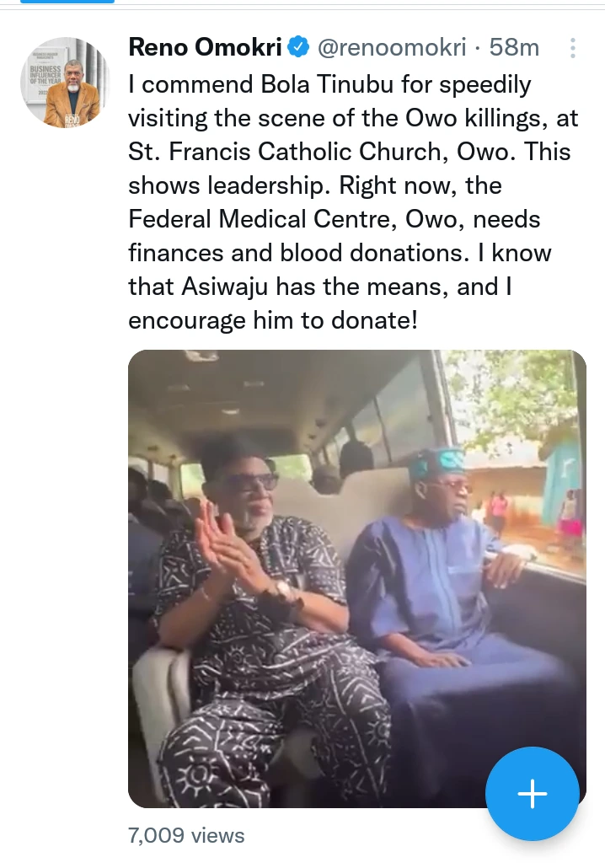Click the 58m tweet timestamp
Image resolution: width=605 pixels, height=868 pixels.
click(514, 48)
